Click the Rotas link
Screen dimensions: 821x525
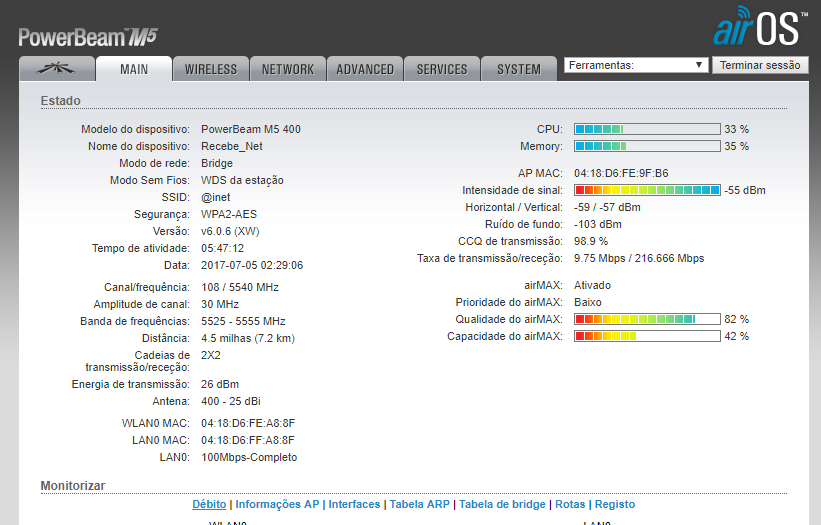tap(570, 504)
